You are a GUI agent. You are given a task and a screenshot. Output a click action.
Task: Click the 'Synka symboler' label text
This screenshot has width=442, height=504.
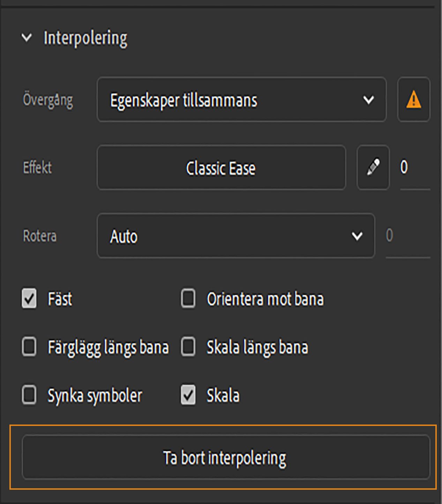point(95,396)
